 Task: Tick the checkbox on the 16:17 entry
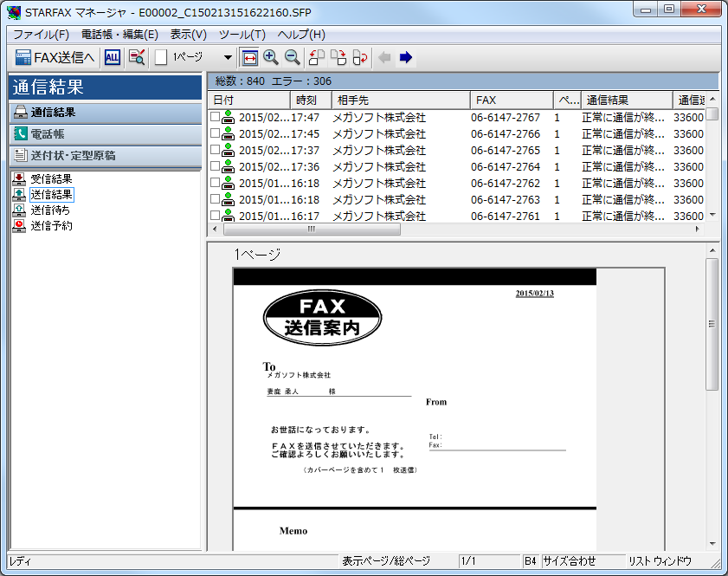216,217
